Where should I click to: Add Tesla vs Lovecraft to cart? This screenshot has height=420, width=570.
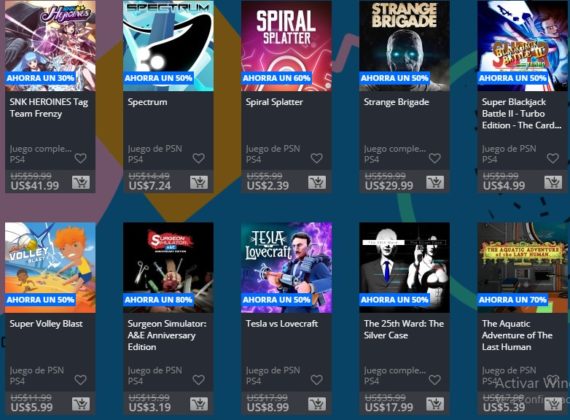(x=317, y=404)
